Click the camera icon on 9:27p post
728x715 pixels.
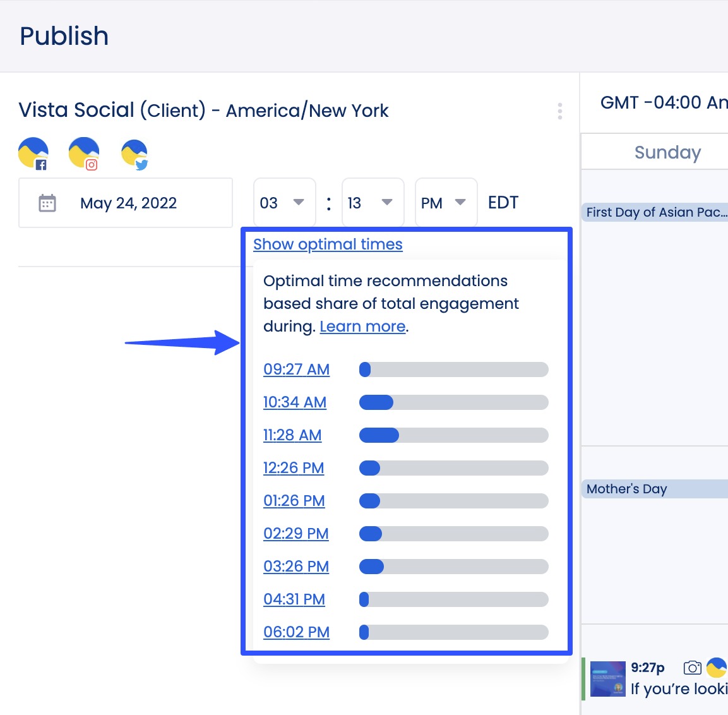click(x=692, y=668)
